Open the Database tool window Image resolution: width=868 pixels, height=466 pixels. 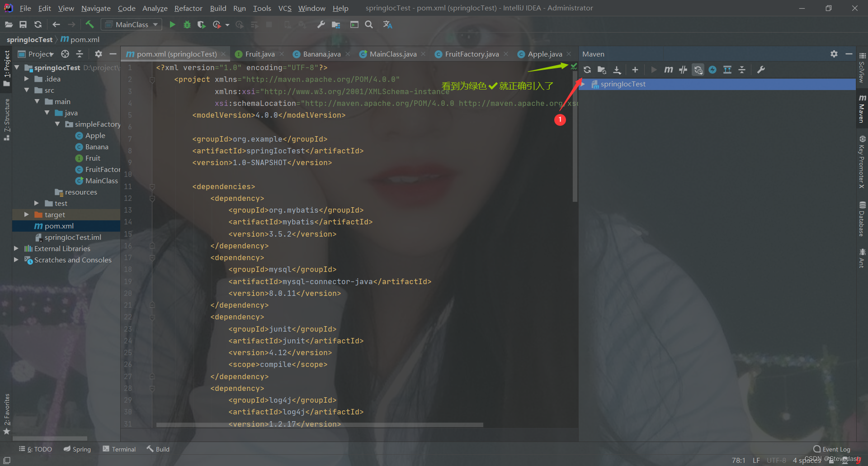coord(863,219)
